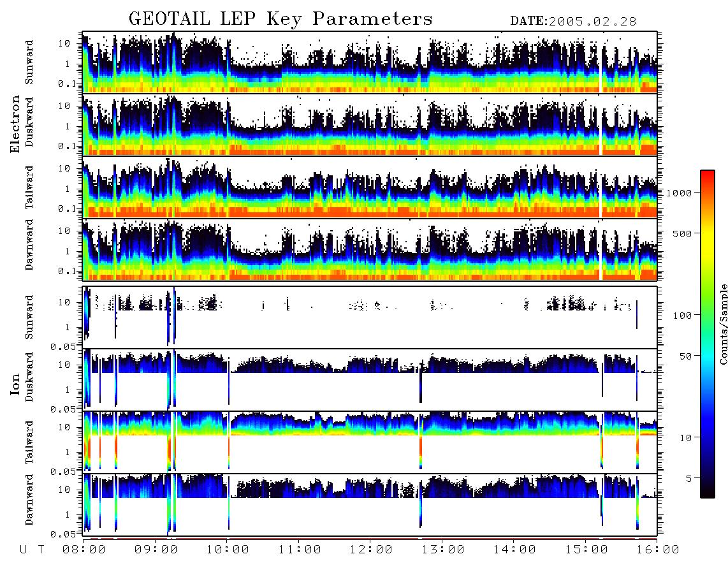Click the DATE:2005.02.28 label

click(573, 22)
